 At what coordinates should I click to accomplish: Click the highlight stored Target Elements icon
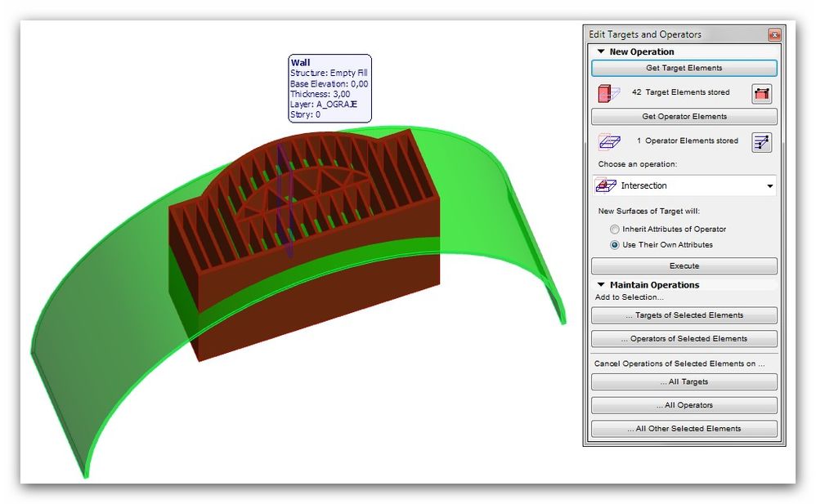pos(760,93)
